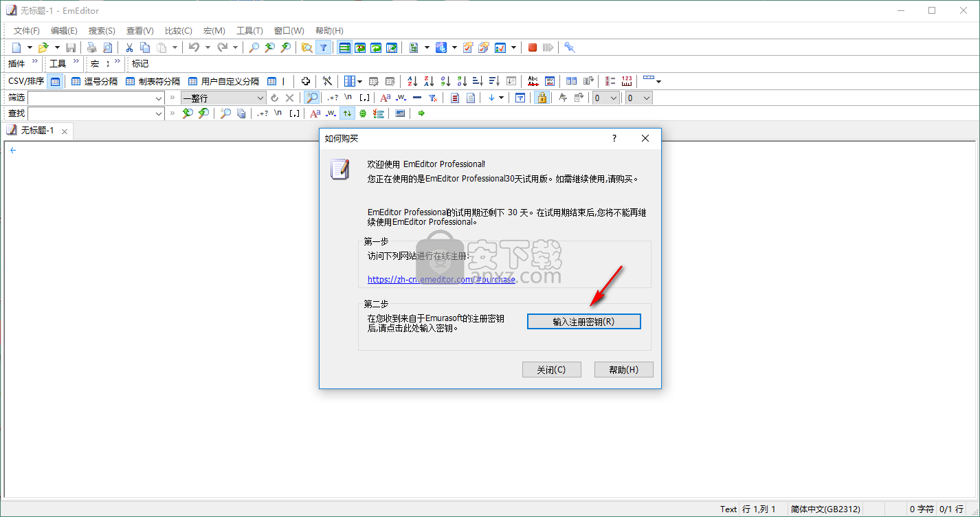The image size is (980, 517).
Task: Click the 关闭(C) button in dialog
Action: [552, 369]
